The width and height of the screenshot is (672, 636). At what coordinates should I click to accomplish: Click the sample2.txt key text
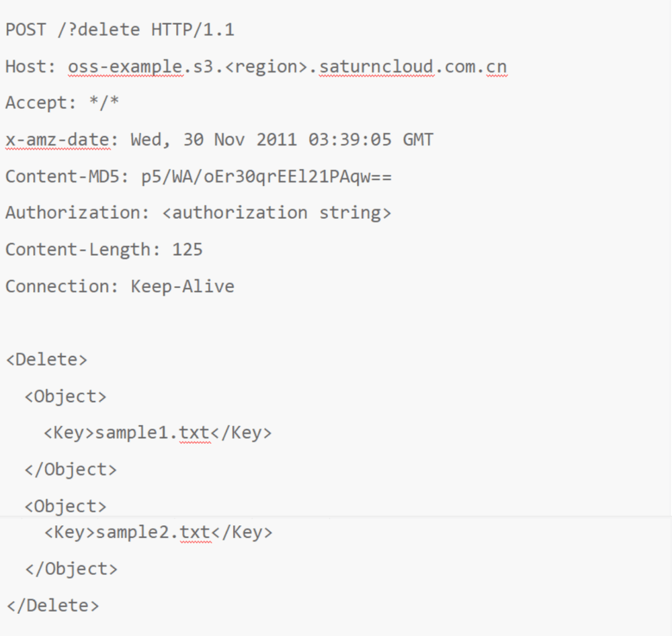point(153,533)
